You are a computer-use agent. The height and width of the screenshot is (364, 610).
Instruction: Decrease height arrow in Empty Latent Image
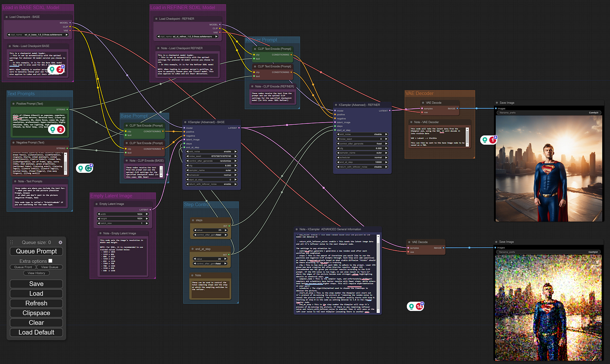pos(99,218)
